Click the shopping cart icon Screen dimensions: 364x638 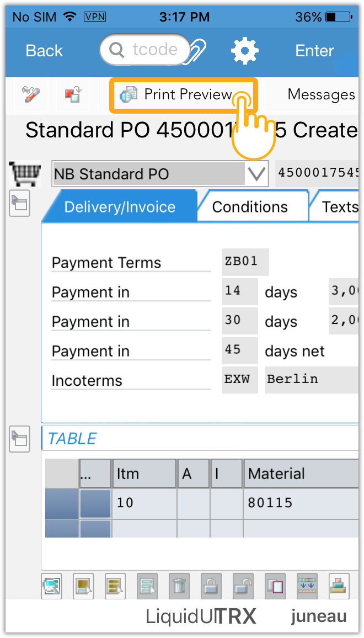coord(25,174)
